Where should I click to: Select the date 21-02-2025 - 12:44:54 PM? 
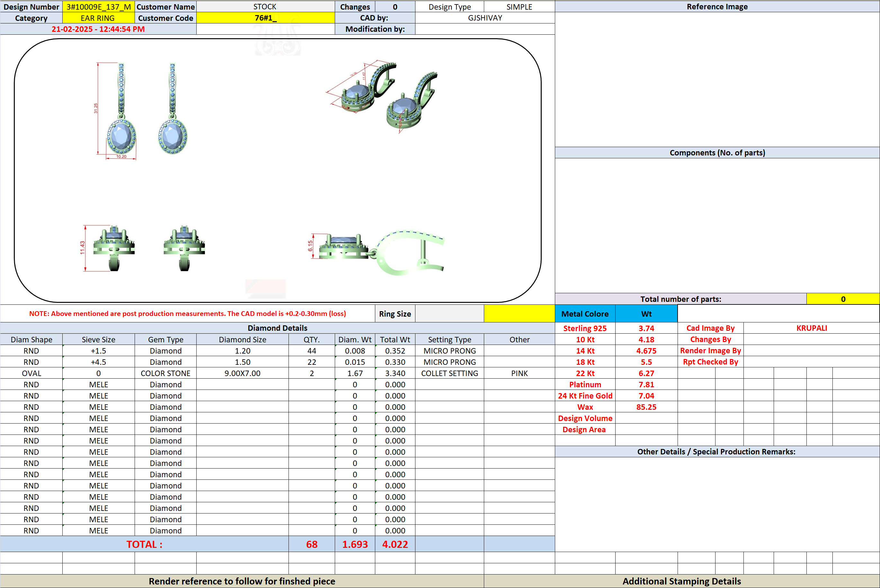(98, 29)
